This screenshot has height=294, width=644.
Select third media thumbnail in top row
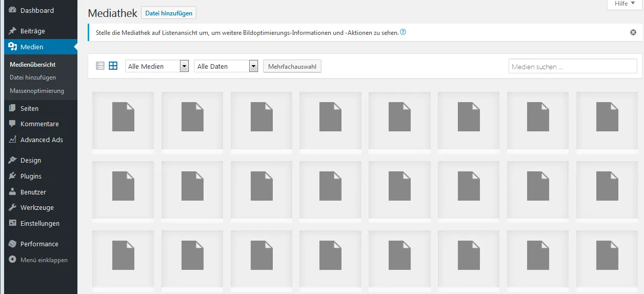click(261, 122)
